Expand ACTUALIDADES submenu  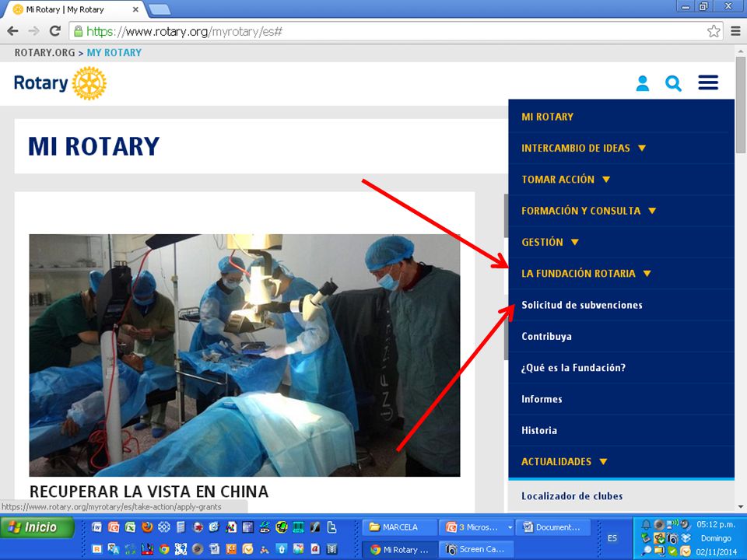(x=603, y=462)
